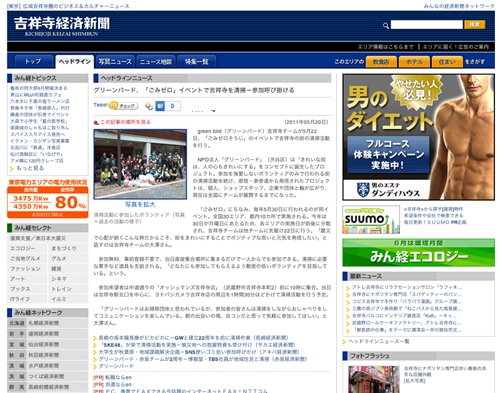
Task: Open topic アメ横に120円クレープ店
Action: [x=37, y=161]
